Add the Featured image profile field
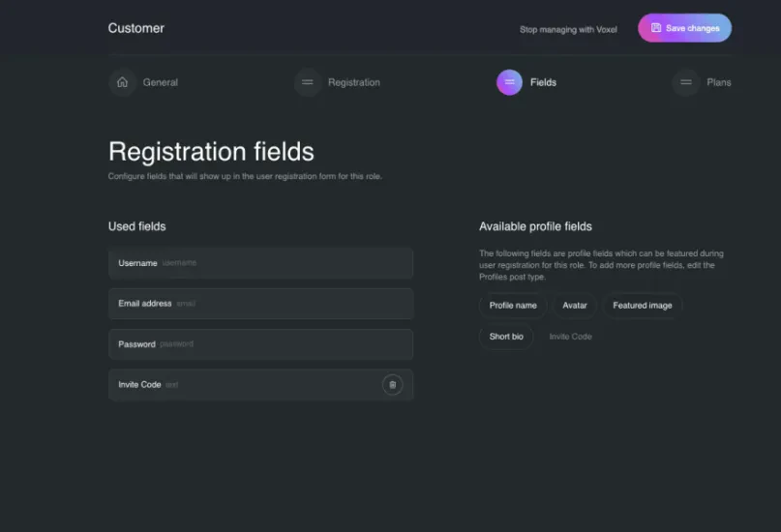This screenshot has width=781, height=532. click(x=642, y=306)
